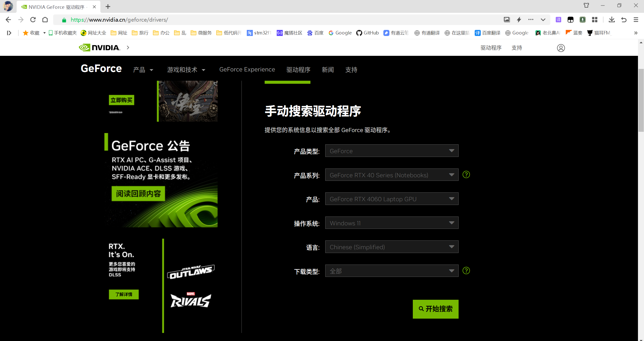The height and width of the screenshot is (341, 644).
Task: Click the NVIDIA logo
Action: click(x=100, y=48)
